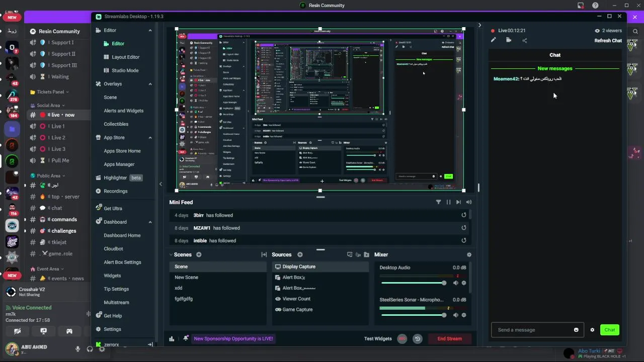Toggle studio mode icon in Sources header
The width and height of the screenshot is (644, 362).
tap(350, 255)
